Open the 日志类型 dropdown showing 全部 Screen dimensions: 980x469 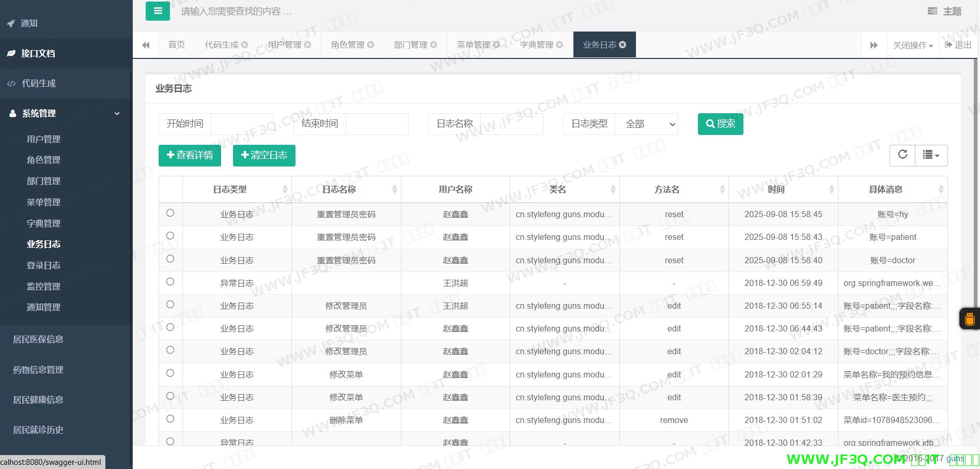[647, 124]
